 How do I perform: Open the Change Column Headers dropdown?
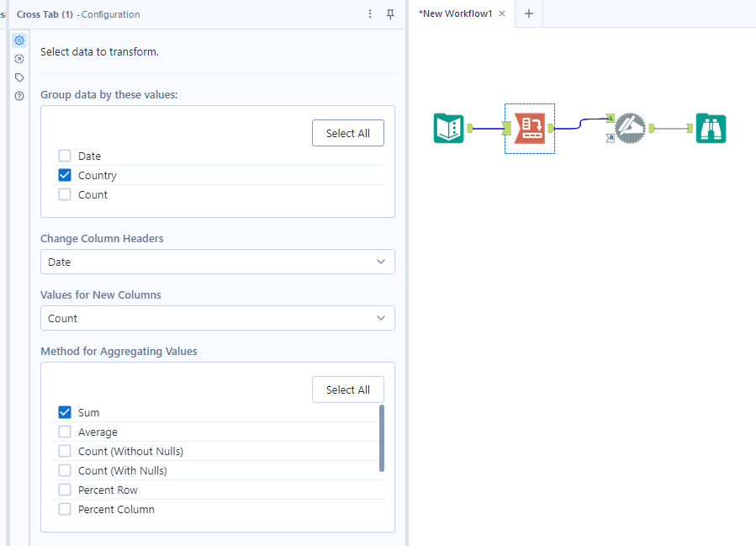click(217, 262)
